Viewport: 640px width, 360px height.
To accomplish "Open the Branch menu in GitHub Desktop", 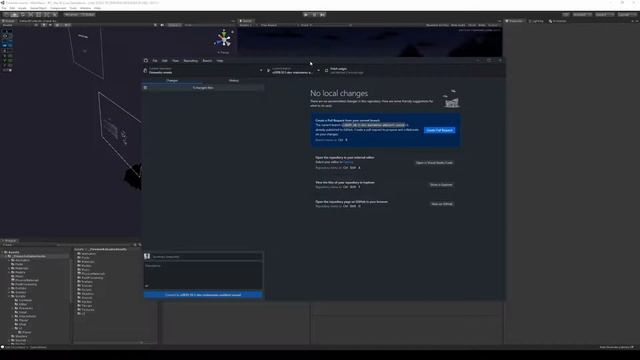I will coord(207,61).
